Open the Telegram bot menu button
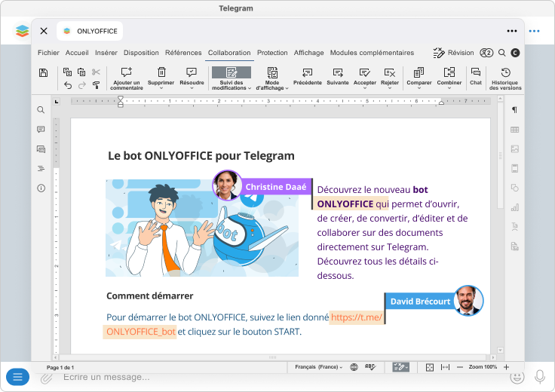 (17, 377)
